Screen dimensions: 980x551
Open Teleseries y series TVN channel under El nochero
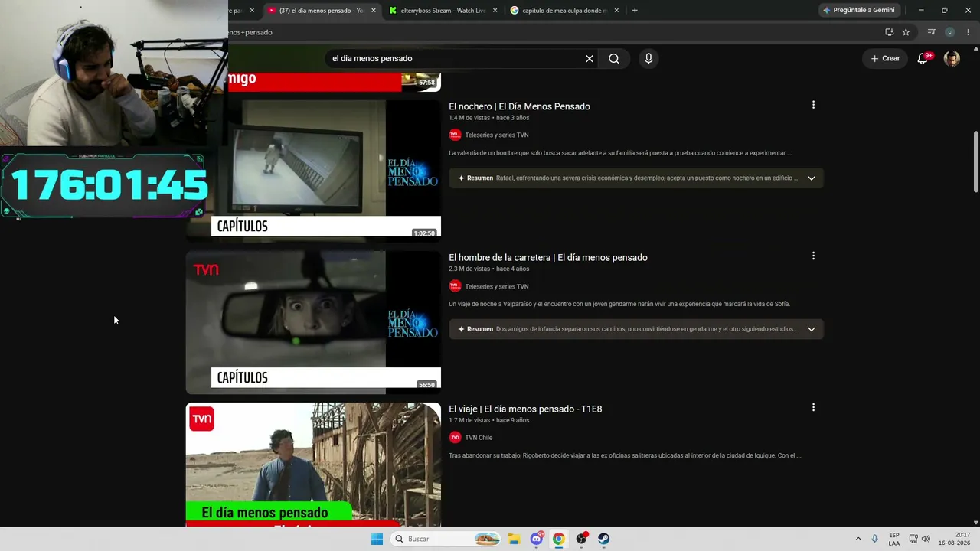click(497, 135)
